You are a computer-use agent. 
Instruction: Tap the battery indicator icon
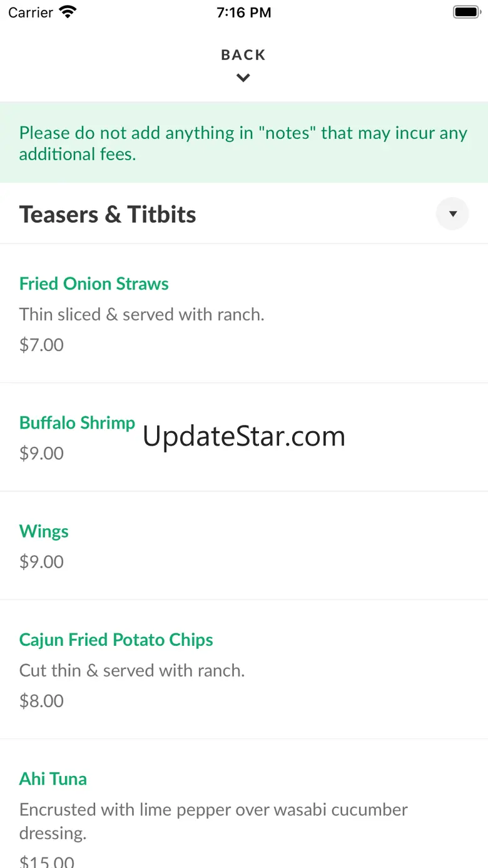coord(466,12)
